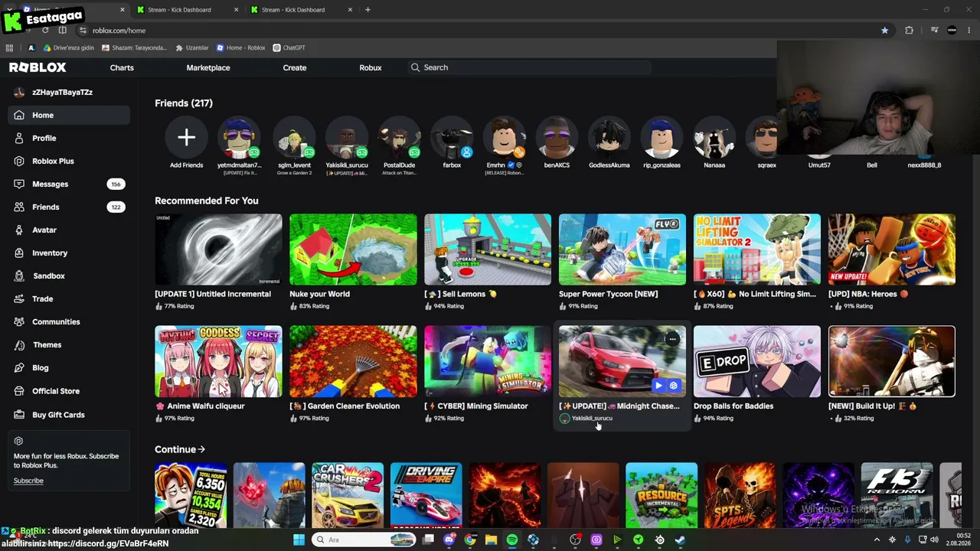
Task: Open File Explorer from the taskbar
Action: (491, 540)
